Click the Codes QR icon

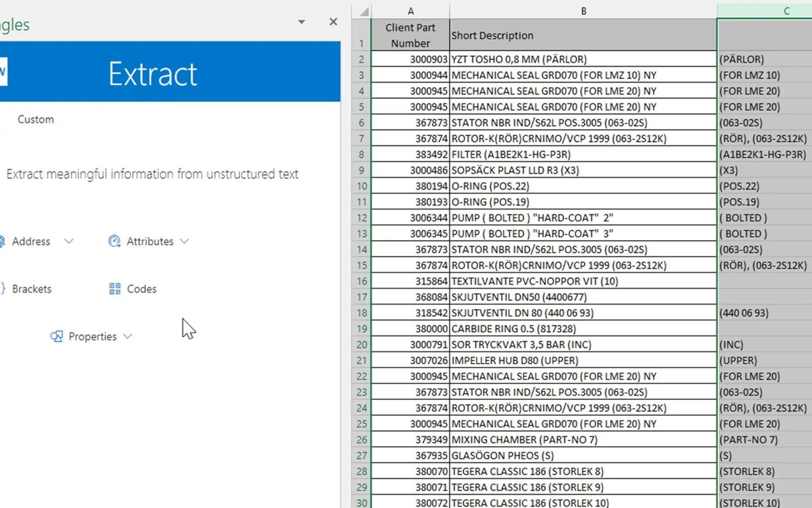(x=115, y=289)
